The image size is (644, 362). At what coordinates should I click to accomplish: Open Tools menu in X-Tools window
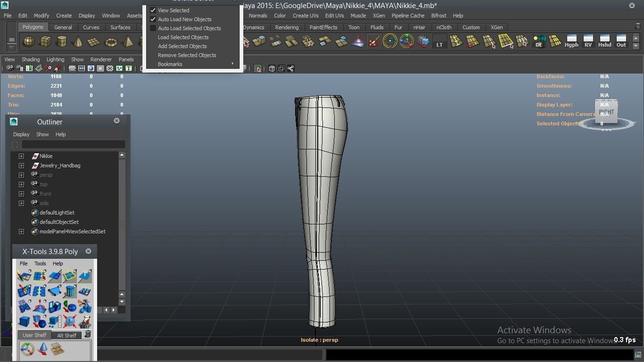[x=40, y=263]
